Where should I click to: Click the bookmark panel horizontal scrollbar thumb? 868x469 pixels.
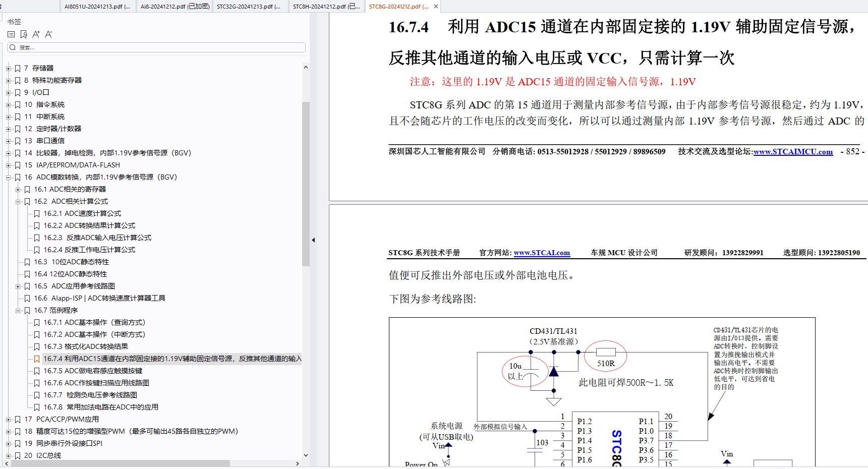[x=121, y=463]
